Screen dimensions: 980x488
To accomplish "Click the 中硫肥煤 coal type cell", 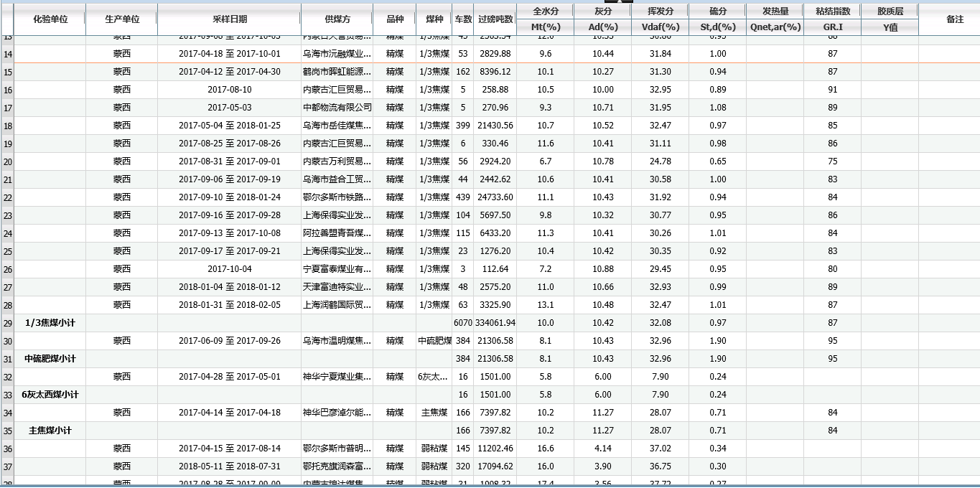I will [434, 341].
